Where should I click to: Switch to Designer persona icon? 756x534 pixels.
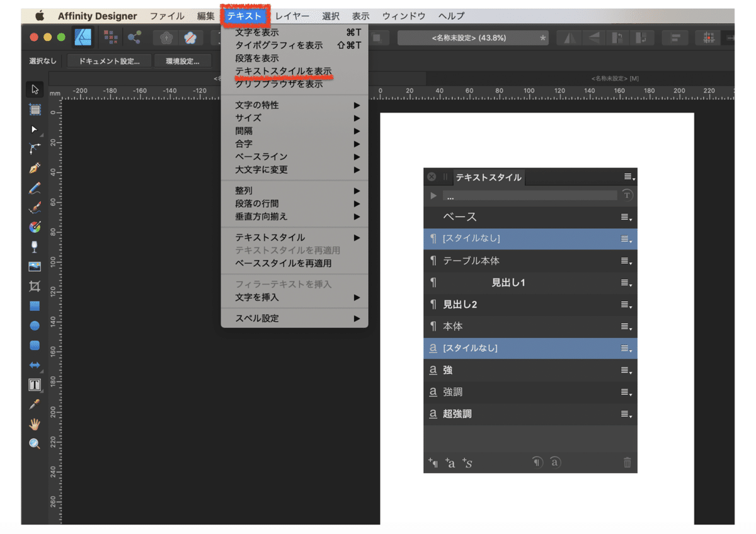[83, 38]
